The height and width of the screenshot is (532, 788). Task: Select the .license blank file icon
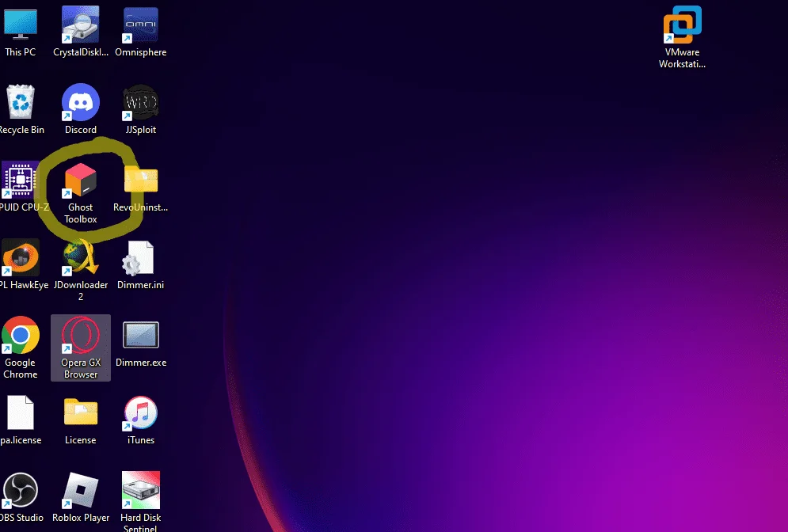20,413
